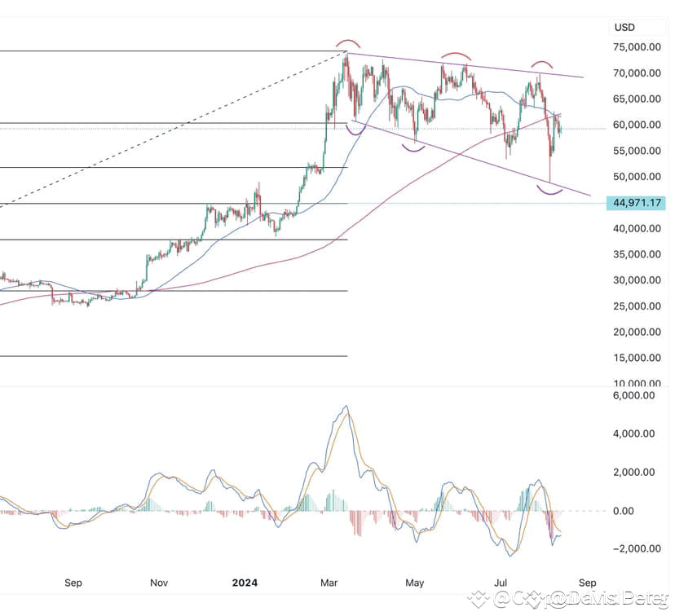Click the Sep time label preceding Nov
675x616 pixels.
pos(73,583)
